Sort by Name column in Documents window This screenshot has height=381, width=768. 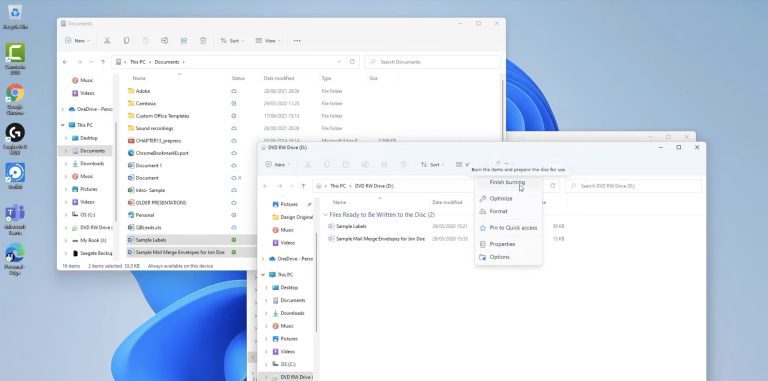(x=140, y=78)
